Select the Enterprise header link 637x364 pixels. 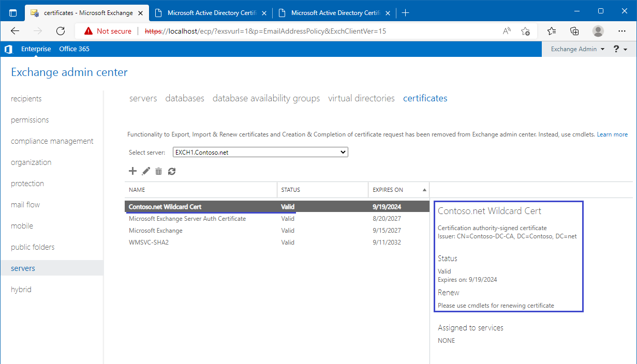coord(36,49)
